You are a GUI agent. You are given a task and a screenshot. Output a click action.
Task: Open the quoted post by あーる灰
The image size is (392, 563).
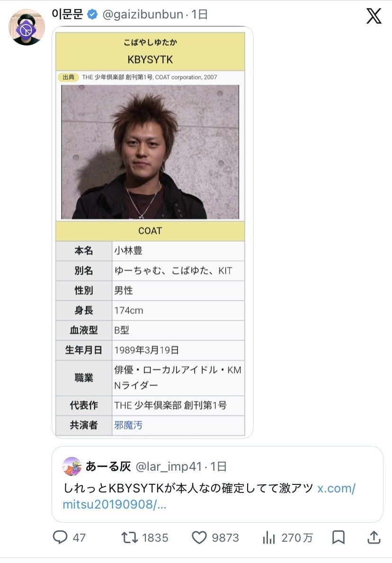(x=217, y=484)
